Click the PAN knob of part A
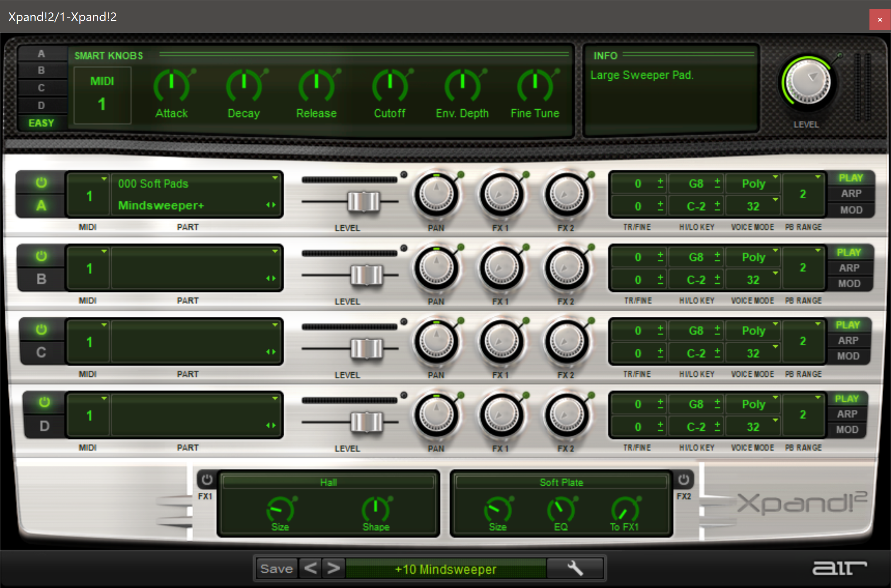Screen dimensions: 891x588 pyautogui.click(x=436, y=195)
